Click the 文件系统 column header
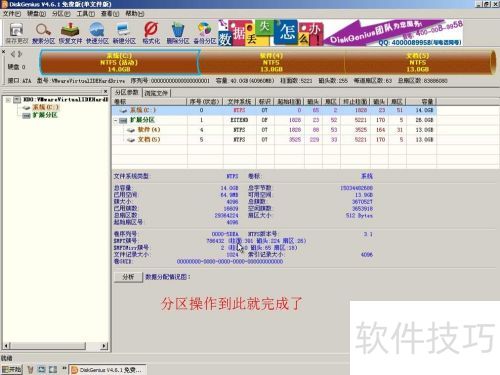Screen dimensions: 500x375 [239, 102]
